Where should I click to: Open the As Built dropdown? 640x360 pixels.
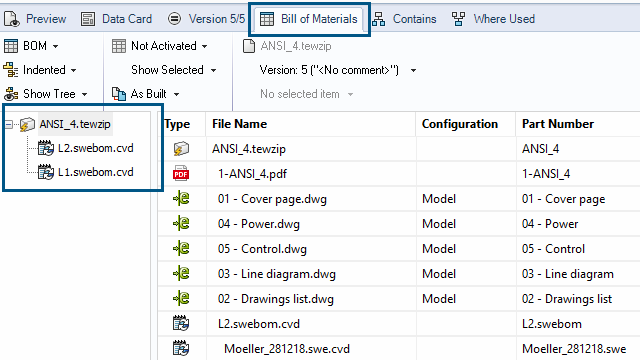coord(146,94)
